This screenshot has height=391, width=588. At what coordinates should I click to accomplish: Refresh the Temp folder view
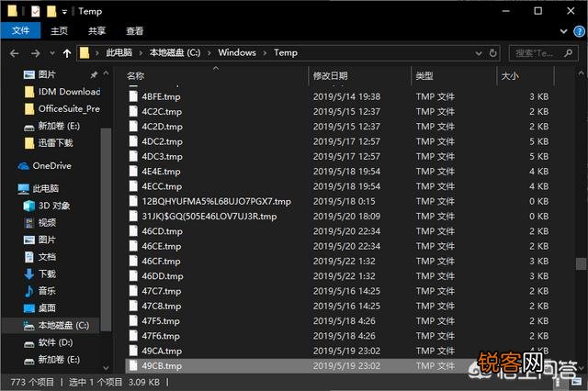pyautogui.click(x=492, y=53)
